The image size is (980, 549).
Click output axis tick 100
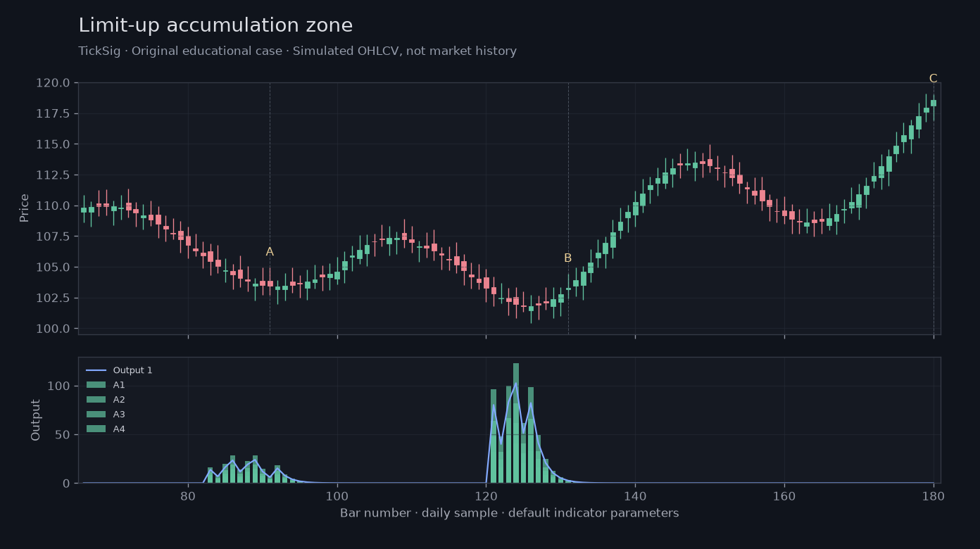pos(60,386)
